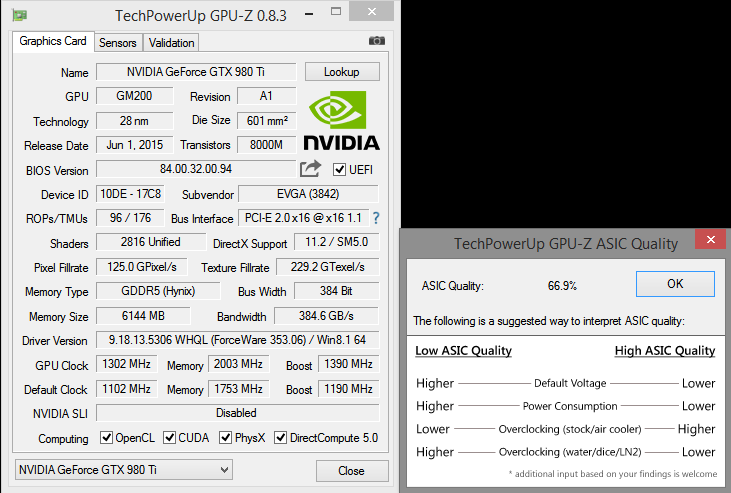Screen dimensions: 731x493
Task: Click the GPU Clock row Memory 2003 MHz
Action: [x=238, y=364]
